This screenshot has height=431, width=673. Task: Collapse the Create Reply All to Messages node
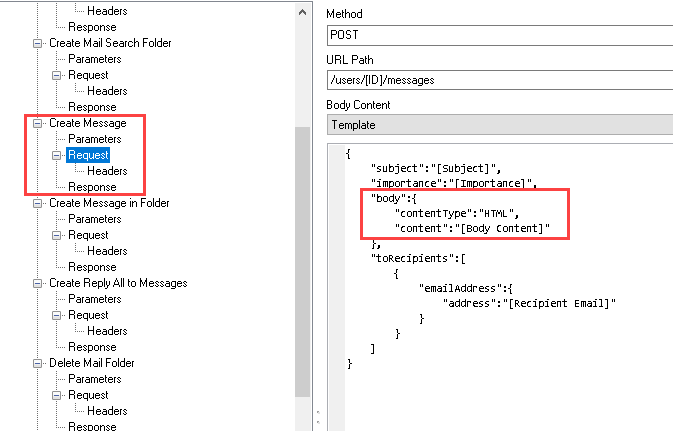[38, 283]
